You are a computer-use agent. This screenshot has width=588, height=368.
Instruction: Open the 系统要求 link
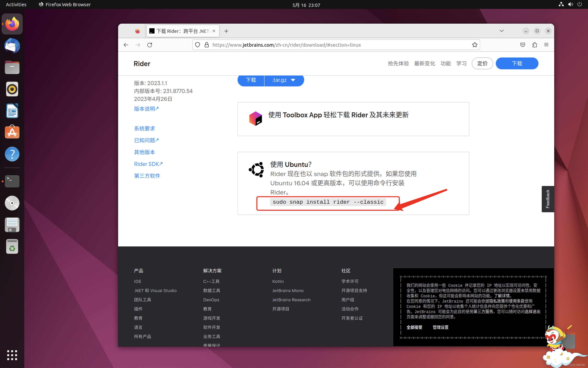(x=144, y=128)
